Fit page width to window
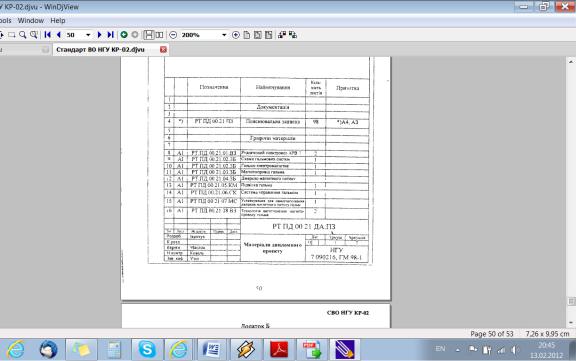This screenshot has width=576, height=361. 258,35
